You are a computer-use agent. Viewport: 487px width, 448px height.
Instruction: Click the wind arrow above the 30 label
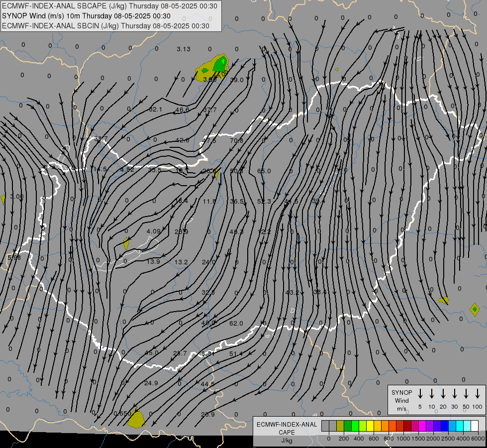pos(454,394)
